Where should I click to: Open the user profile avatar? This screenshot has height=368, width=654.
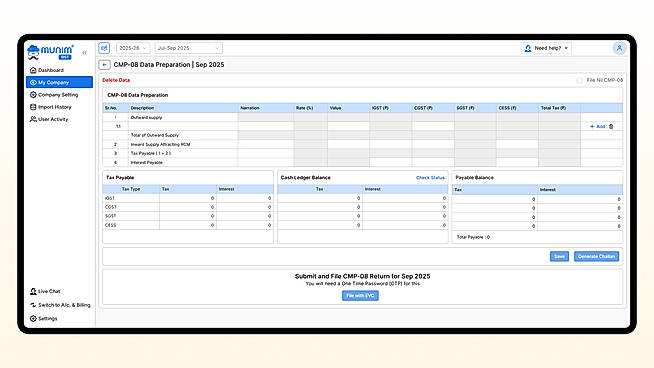[619, 48]
